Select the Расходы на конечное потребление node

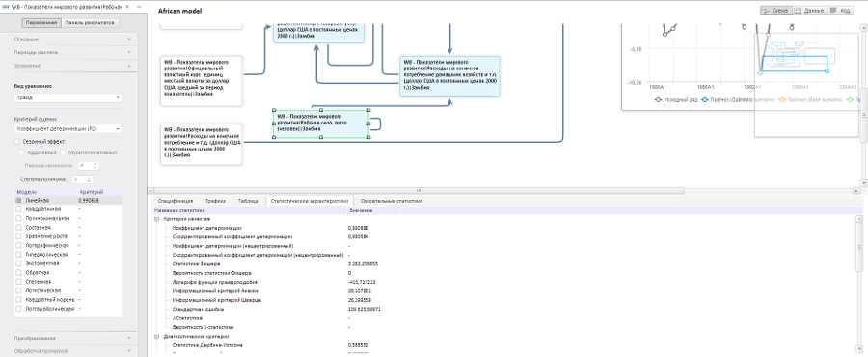[202, 145]
